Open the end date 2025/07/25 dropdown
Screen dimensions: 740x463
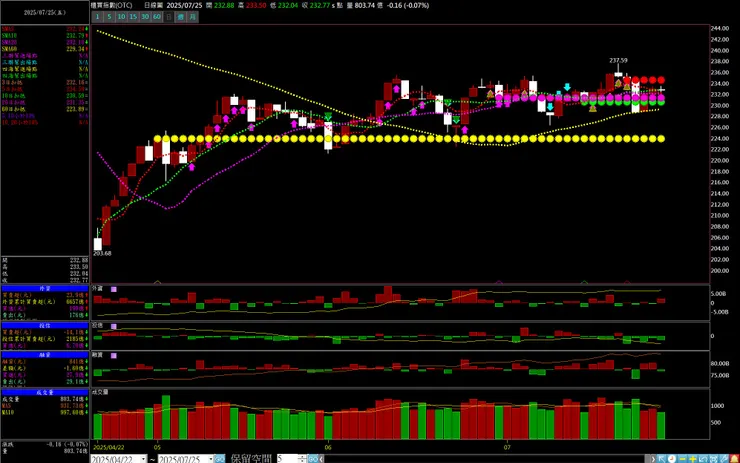(x=211, y=459)
